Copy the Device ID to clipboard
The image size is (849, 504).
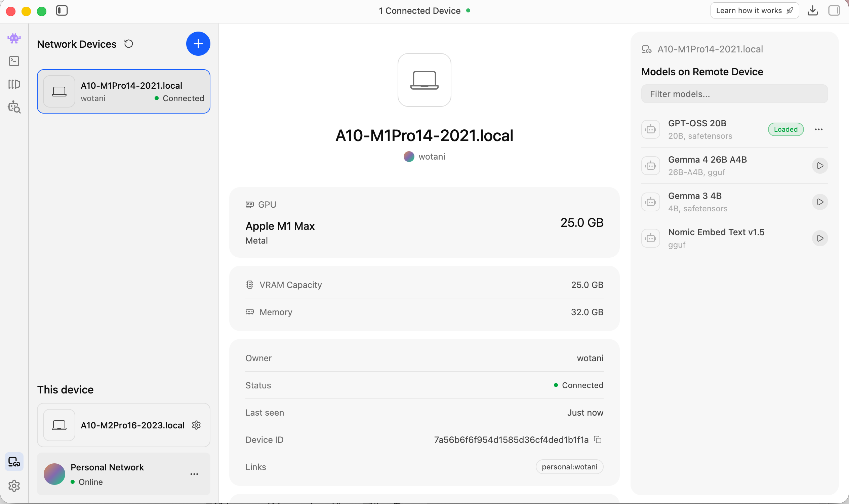pos(598,440)
